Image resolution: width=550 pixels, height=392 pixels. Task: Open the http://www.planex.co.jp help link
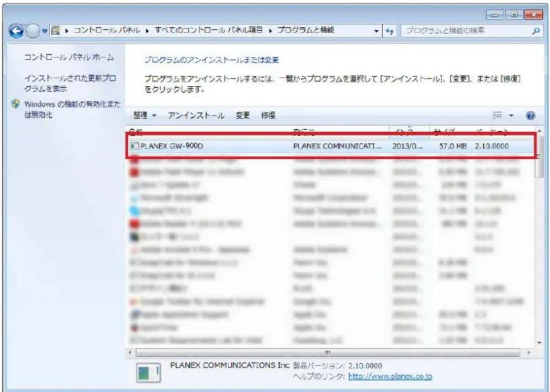coord(390,377)
